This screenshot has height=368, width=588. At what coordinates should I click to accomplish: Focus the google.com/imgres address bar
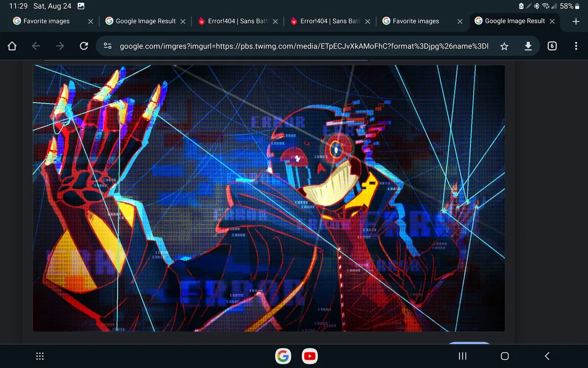pos(304,46)
